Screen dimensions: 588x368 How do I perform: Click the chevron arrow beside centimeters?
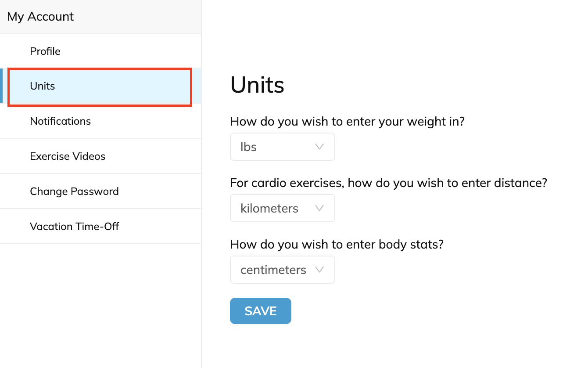pyautogui.click(x=319, y=270)
